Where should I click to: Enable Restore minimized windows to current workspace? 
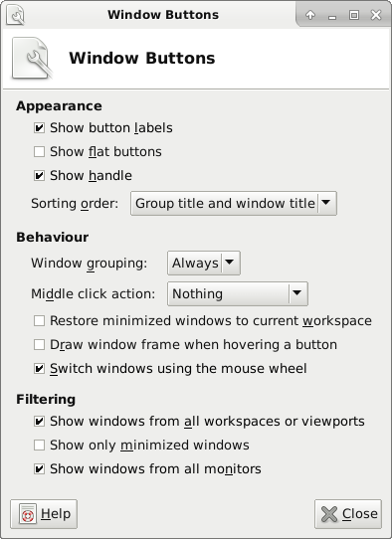[x=39, y=321]
